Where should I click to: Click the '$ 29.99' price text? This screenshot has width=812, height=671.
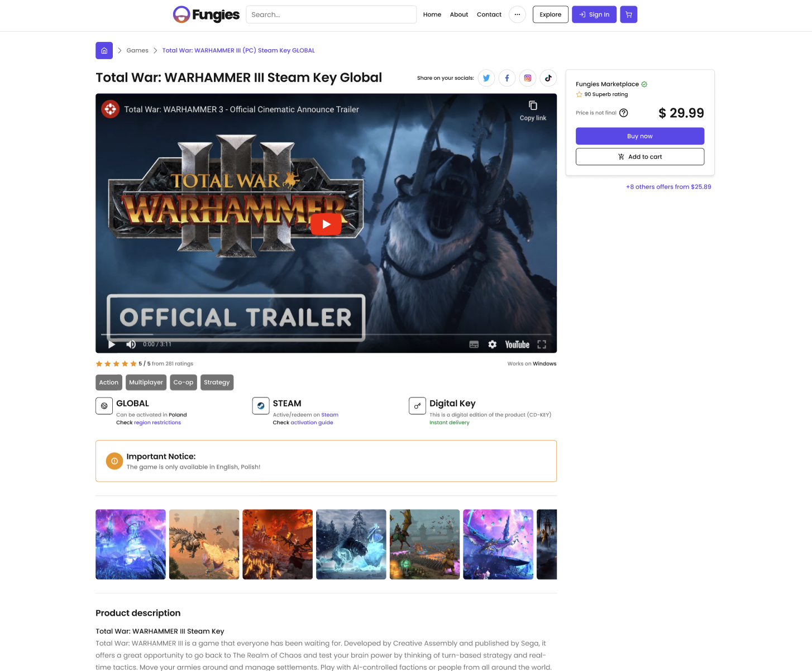click(681, 113)
